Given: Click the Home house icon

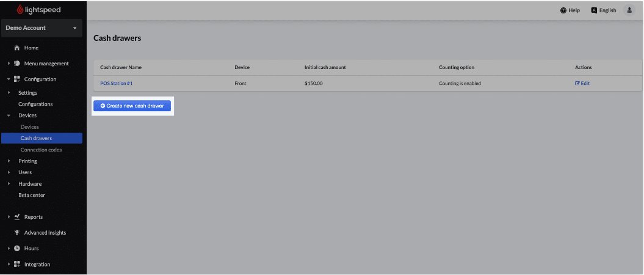Looking at the screenshot, I should [x=16, y=48].
